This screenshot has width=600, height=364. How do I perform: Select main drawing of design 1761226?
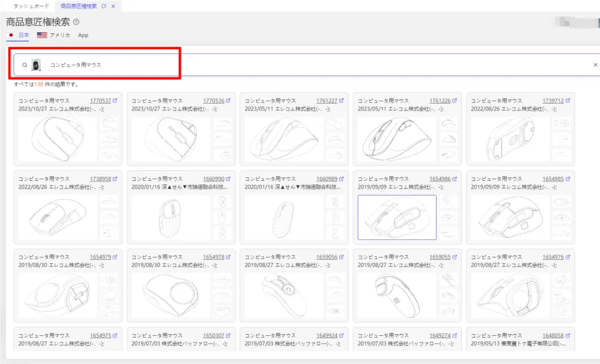click(x=397, y=139)
